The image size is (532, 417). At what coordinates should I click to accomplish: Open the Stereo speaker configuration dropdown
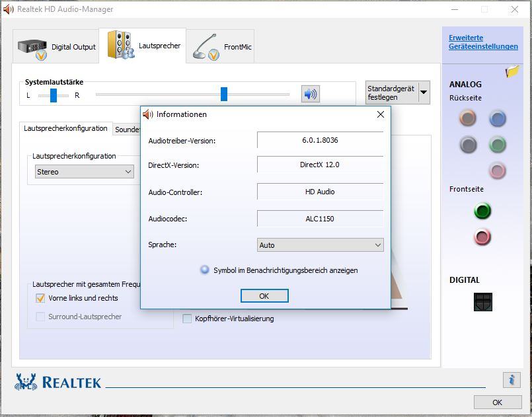pyautogui.click(x=85, y=172)
